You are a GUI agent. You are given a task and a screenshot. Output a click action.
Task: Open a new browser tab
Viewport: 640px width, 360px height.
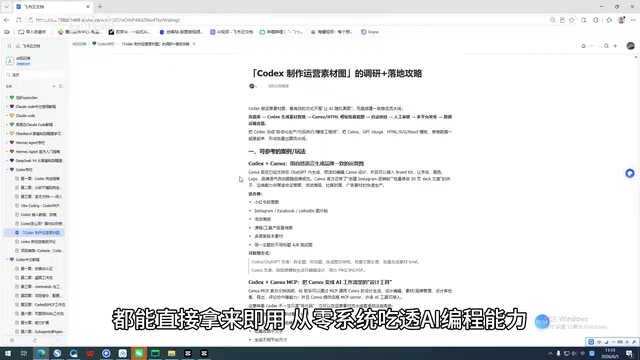pos(100,7)
